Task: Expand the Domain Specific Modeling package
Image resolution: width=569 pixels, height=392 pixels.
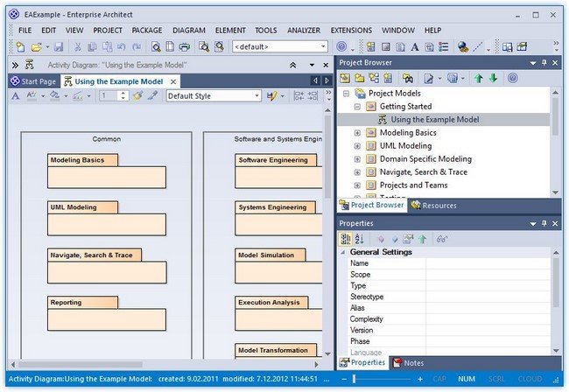Action: [357, 159]
